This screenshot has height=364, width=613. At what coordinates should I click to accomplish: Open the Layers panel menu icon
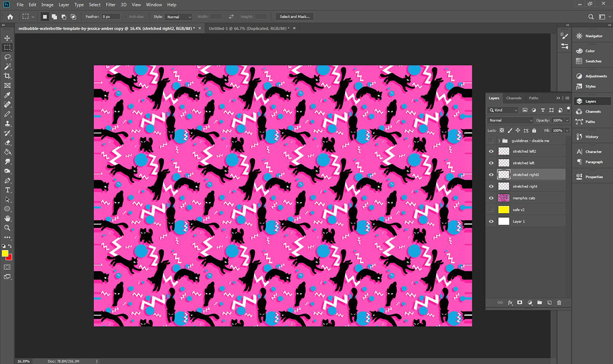pyautogui.click(x=567, y=98)
